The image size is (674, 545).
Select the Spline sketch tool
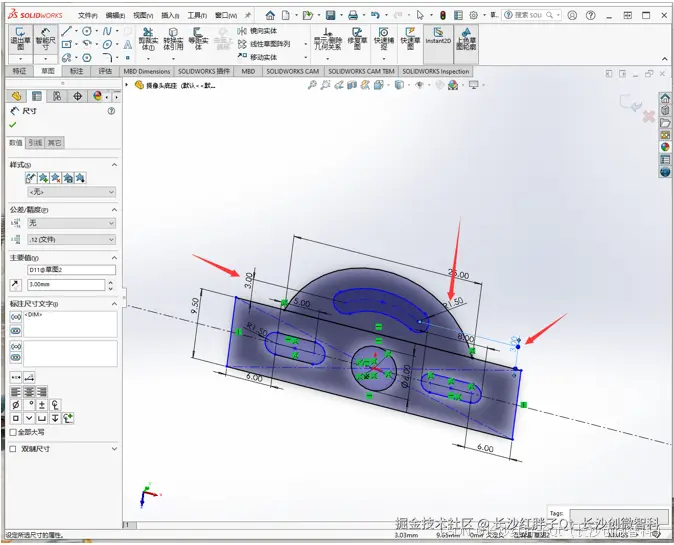107,31
